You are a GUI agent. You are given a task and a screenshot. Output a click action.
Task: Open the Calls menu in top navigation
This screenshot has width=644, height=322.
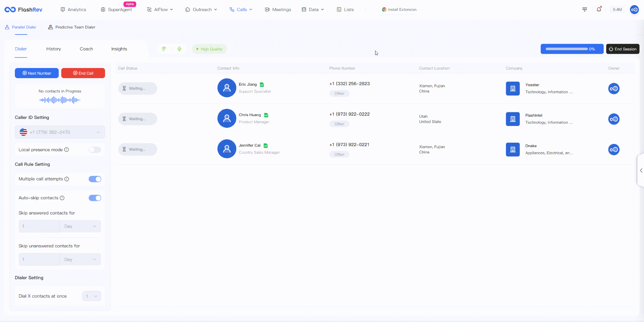point(241,9)
